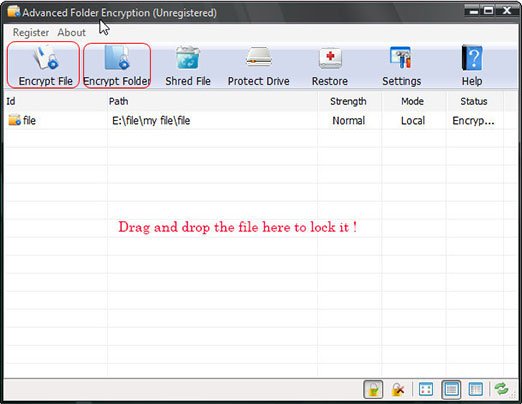Close the Advanced Folder Encryption window
This screenshot has height=404, width=522.
507,11
